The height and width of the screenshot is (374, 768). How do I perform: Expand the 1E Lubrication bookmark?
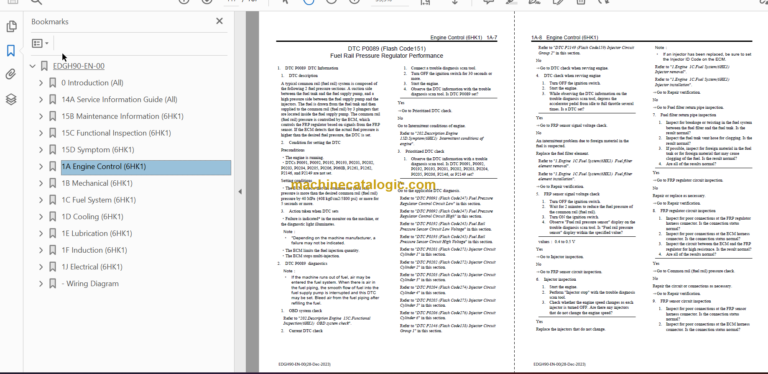(x=41, y=234)
